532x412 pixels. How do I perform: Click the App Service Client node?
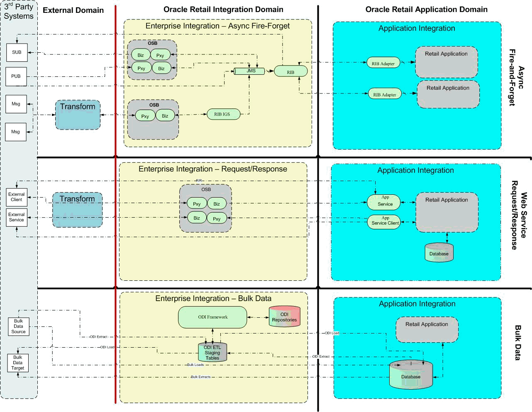pos(384,222)
